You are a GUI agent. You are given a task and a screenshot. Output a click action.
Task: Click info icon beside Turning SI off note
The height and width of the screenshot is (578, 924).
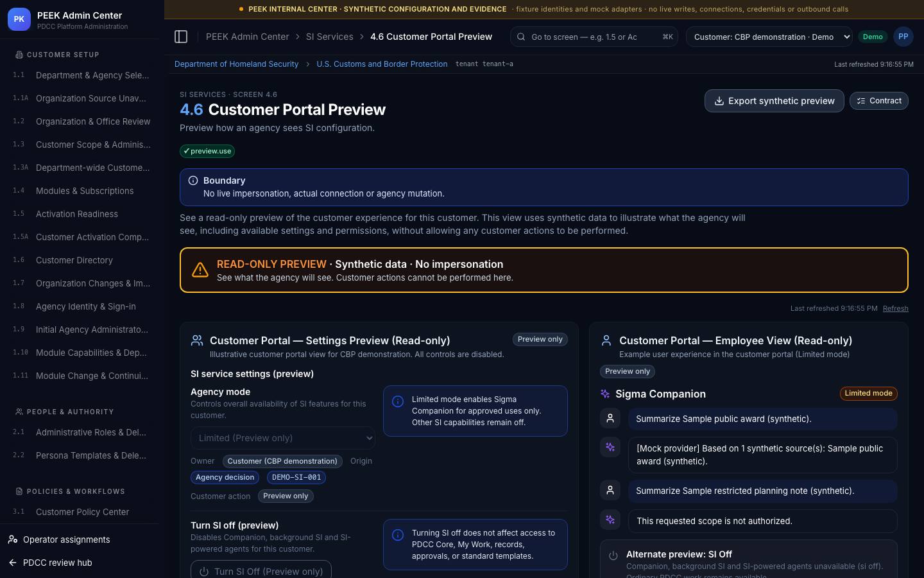[398, 535]
